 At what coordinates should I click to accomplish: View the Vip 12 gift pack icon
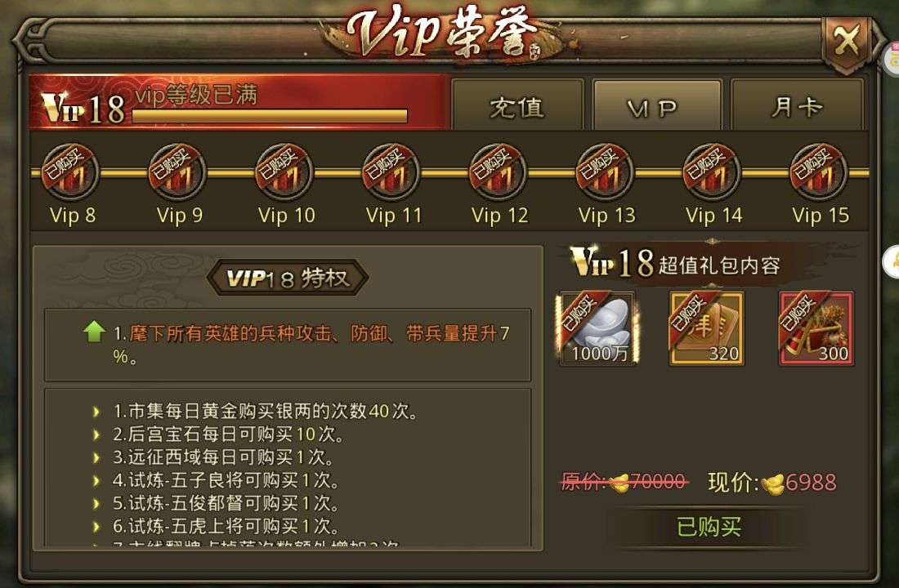click(498, 172)
